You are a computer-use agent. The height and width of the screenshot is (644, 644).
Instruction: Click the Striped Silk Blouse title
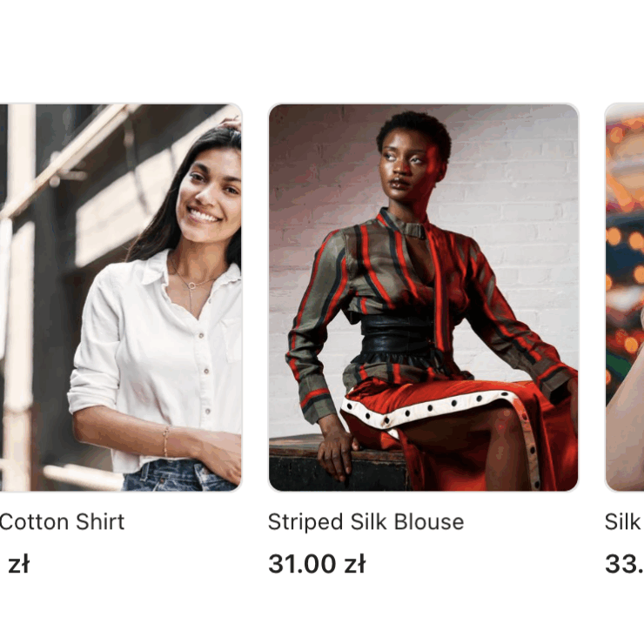coord(366,522)
